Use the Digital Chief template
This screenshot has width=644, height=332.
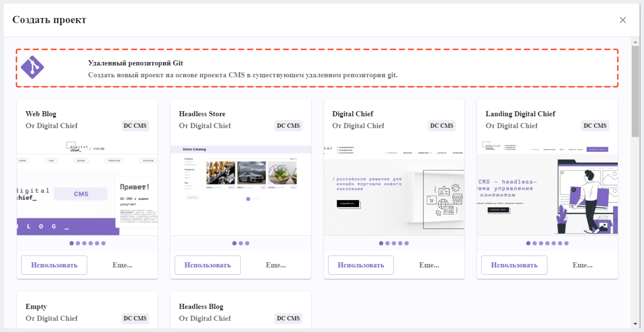pyautogui.click(x=361, y=265)
